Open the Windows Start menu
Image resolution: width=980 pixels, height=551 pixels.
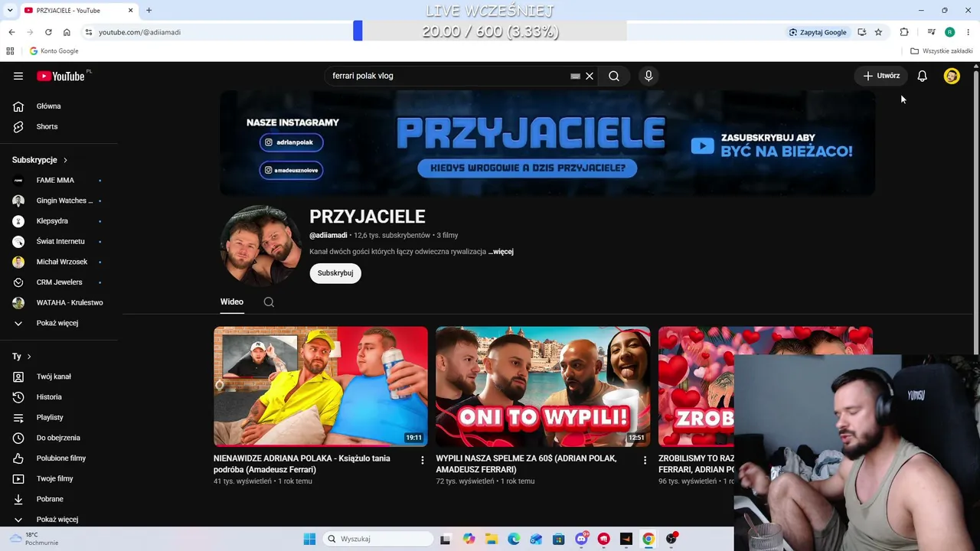coord(309,539)
